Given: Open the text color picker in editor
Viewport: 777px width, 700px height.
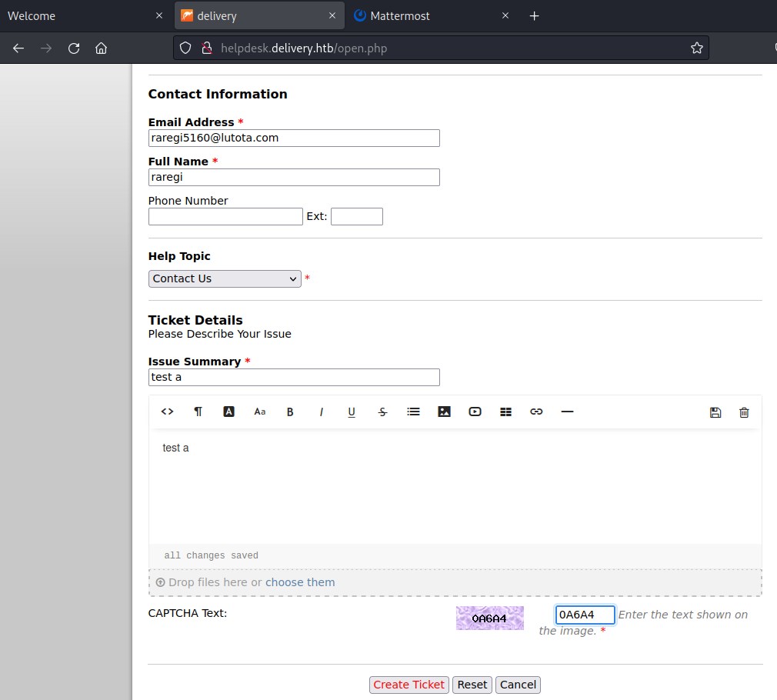Looking at the screenshot, I should [228, 412].
